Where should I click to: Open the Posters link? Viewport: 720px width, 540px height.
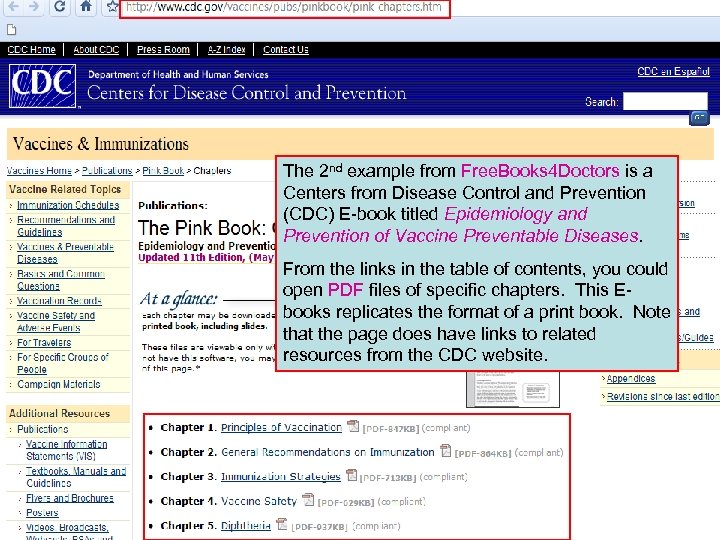tap(42, 512)
